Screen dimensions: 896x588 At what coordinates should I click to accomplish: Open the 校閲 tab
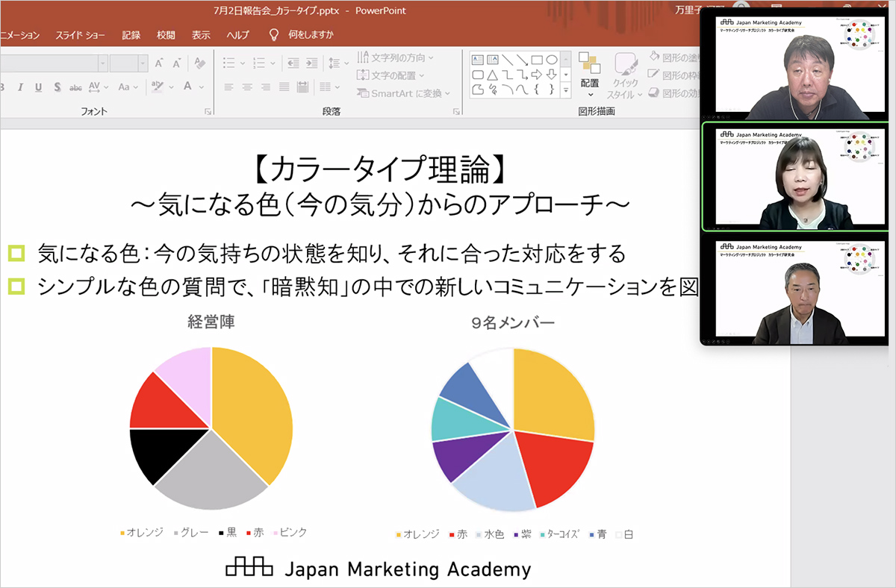click(166, 35)
